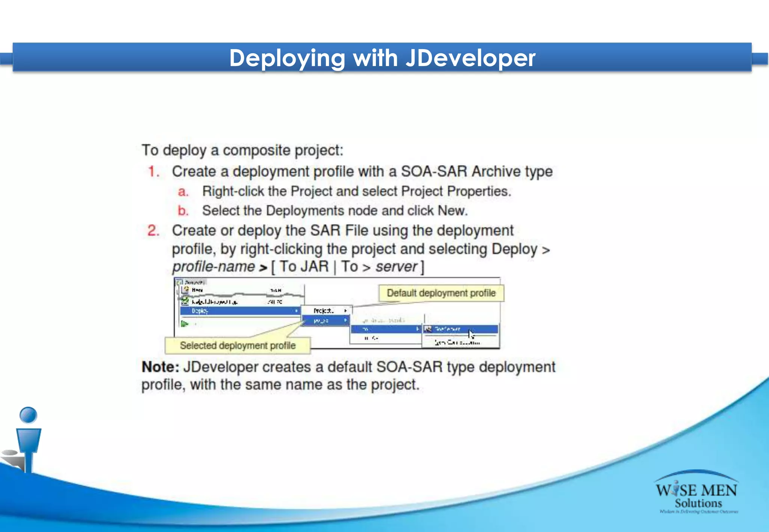Click the Deploying with JDeveloper title banner
Viewport: 769px width, 532px height.
click(x=382, y=58)
